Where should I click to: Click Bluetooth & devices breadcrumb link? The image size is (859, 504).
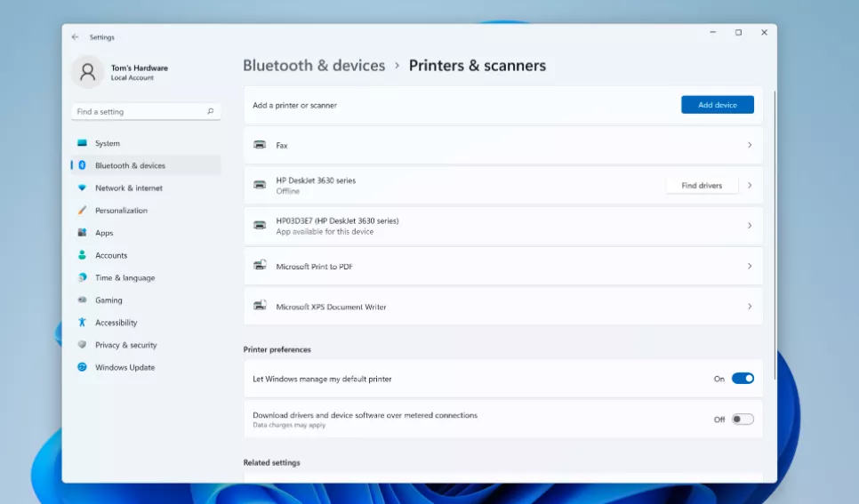tap(314, 65)
